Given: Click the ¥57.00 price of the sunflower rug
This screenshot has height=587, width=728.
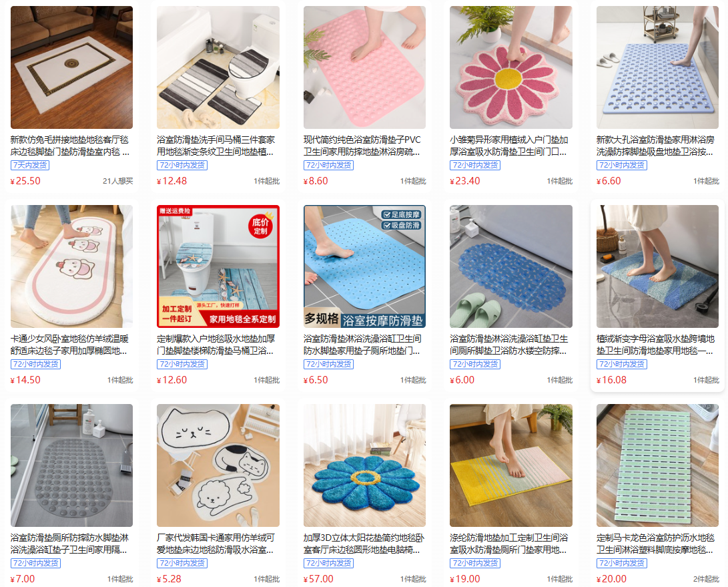Looking at the screenshot, I should pyautogui.click(x=318, y=578).
